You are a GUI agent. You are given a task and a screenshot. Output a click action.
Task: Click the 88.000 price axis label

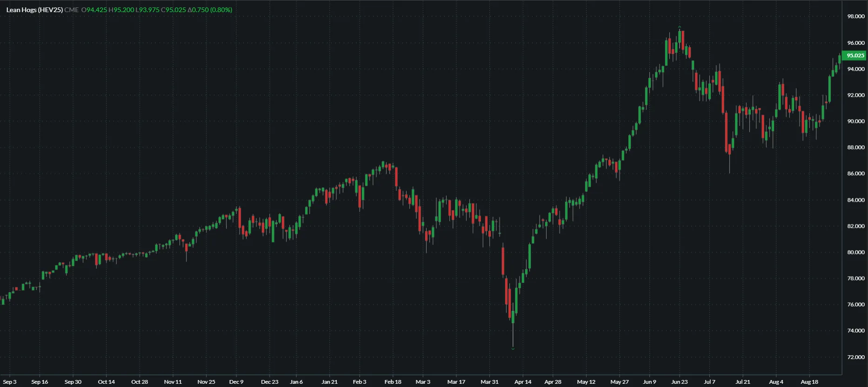[x=856, y=148]
